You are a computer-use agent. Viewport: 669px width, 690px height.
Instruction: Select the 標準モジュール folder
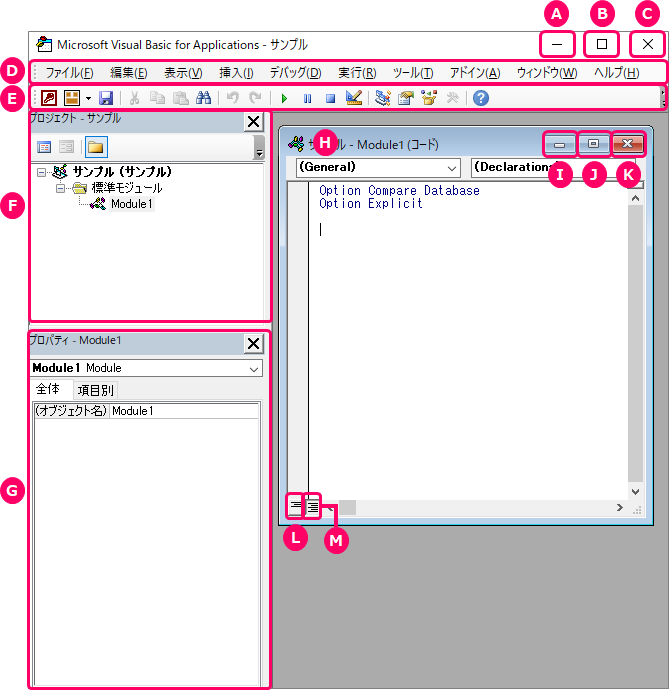127,188
